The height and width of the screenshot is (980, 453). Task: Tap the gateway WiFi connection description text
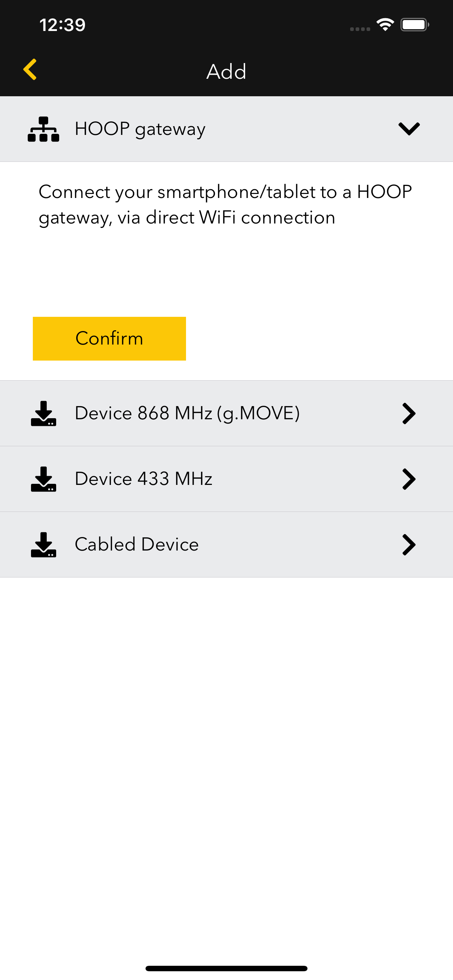[x=225, y=205]
